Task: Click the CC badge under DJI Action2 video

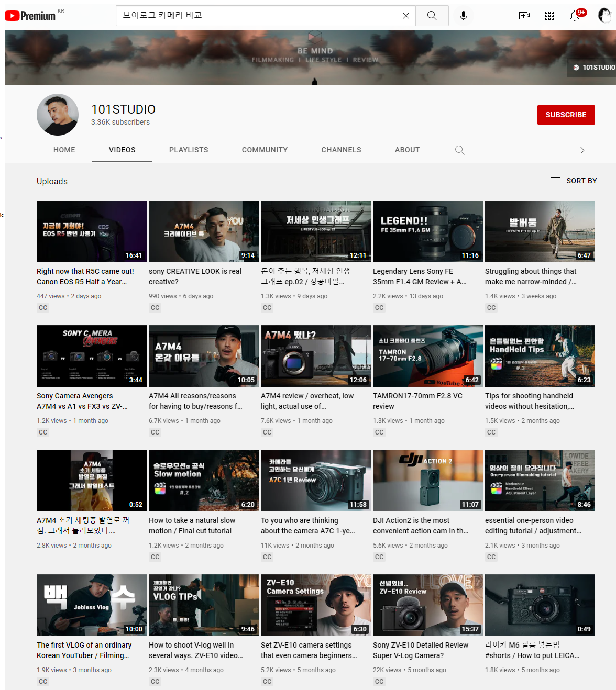Action: tap(379, 557)
